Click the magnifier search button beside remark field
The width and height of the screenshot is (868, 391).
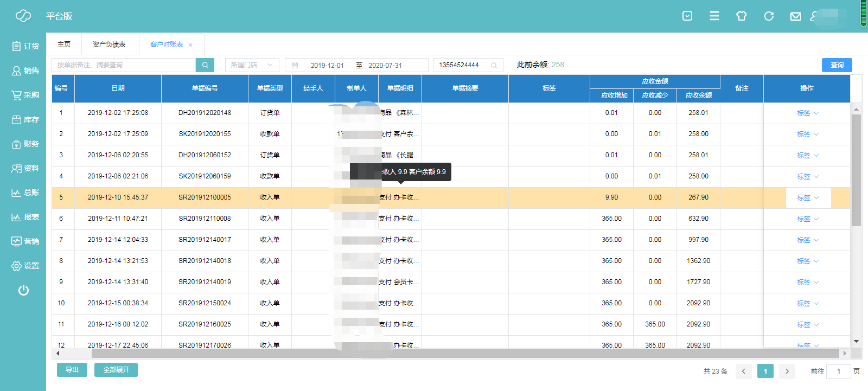click(x=205, y=65)
